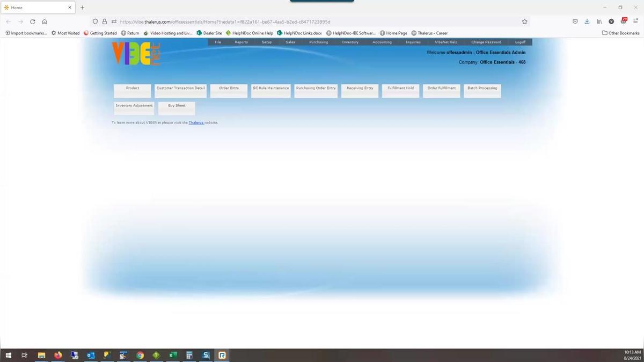Click the Order Entry button
This screenshot has width=644, height=362.
[229, 90]
